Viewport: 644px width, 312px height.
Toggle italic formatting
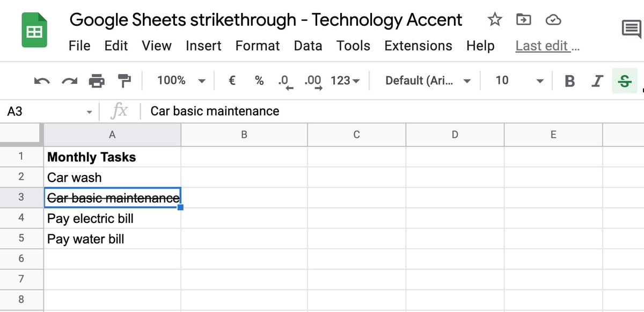(x=597, y=81)
